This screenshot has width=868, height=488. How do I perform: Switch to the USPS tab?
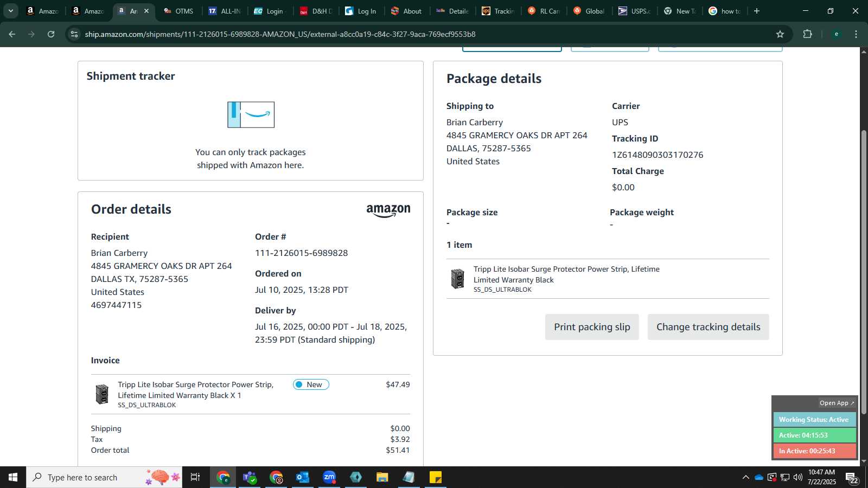[635, 11]
